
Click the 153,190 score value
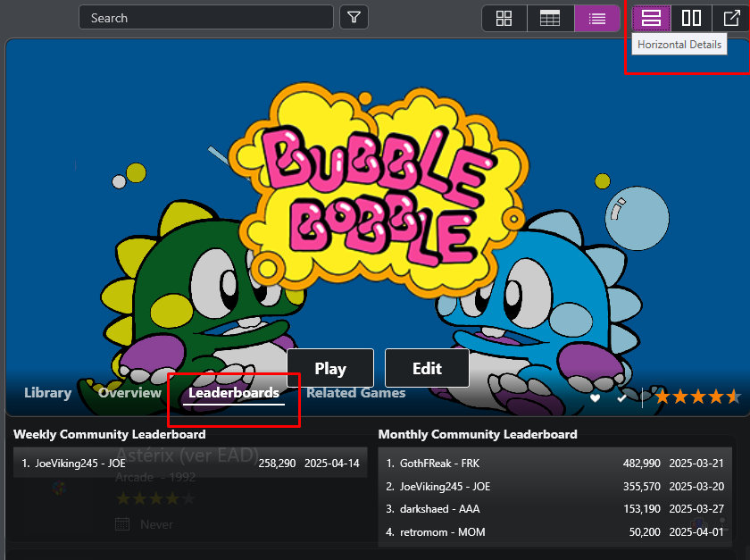[641, 509]
